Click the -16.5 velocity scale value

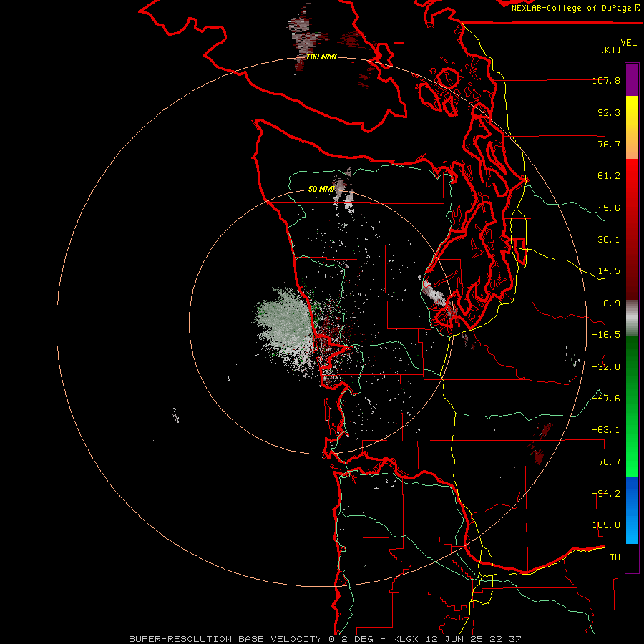pos(606,335)
